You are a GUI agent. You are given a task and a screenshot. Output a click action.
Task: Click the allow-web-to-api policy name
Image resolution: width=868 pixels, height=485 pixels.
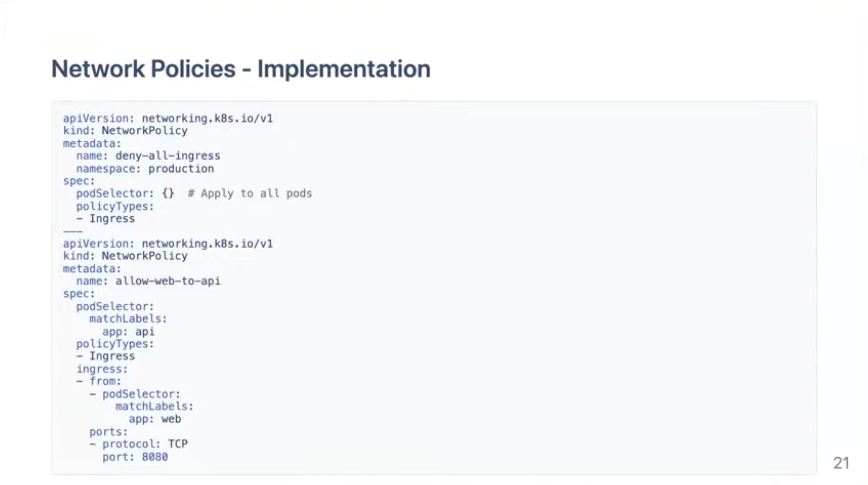click(167, 281)
